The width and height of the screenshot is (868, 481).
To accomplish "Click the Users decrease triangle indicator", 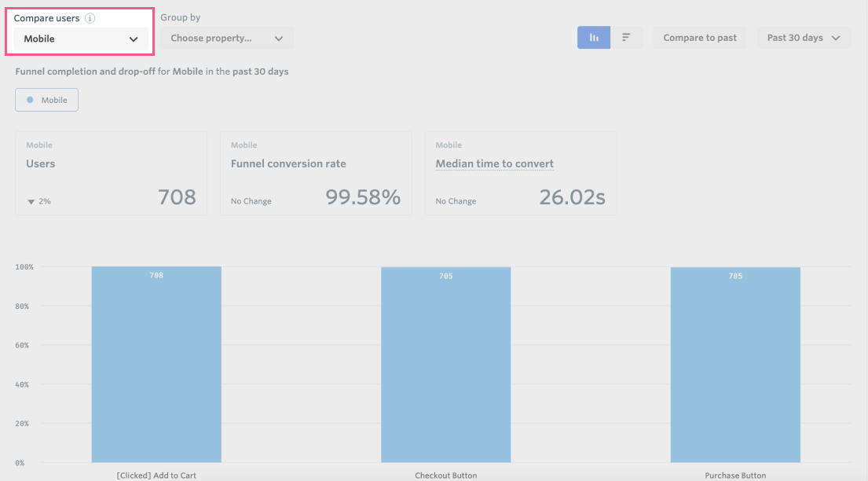I will click(x=31, y=202).
